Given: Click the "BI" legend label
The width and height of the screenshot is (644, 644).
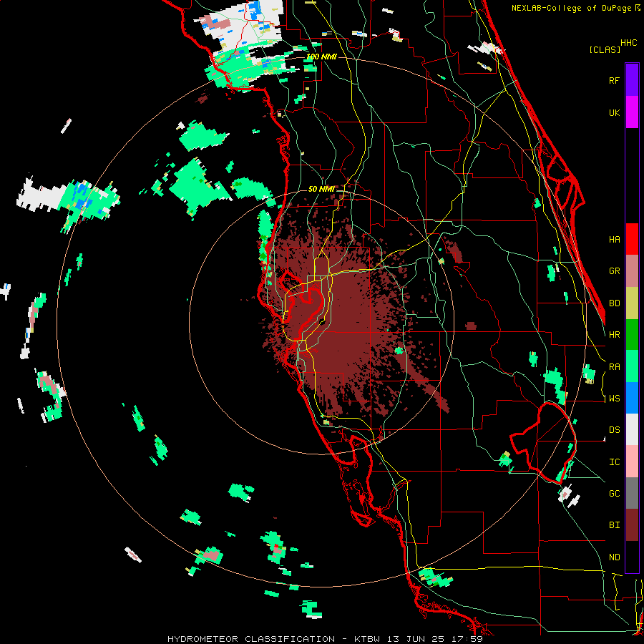Looking at the screenshot, I should [x=614, y=525].
